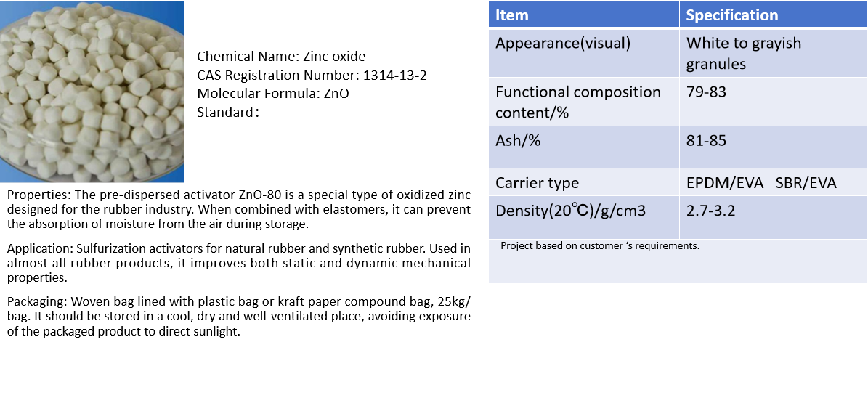Select the 'Item' table header cell

(512, 15)
